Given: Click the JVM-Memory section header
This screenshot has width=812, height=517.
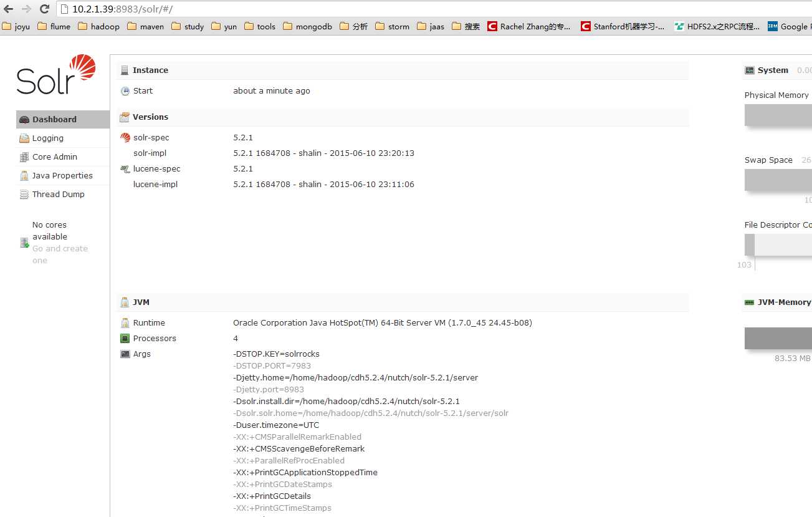Looking at the screenshot, I should [778, 302].
